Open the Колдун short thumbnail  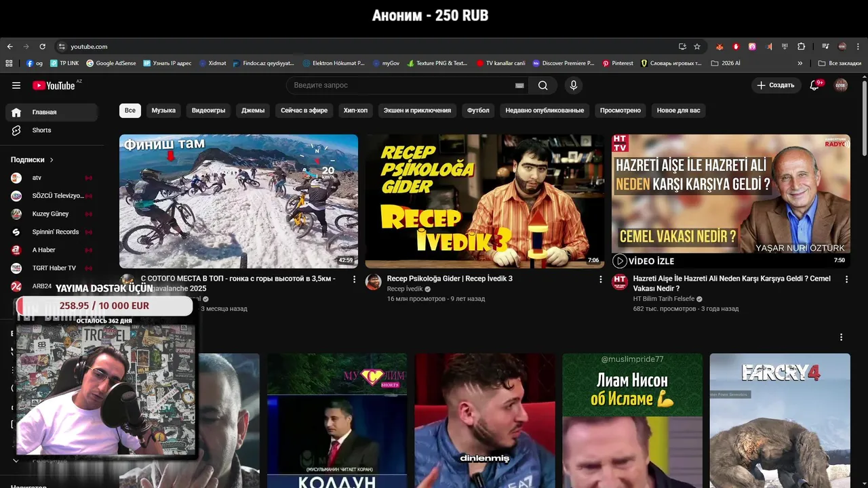tap(337, 420)
